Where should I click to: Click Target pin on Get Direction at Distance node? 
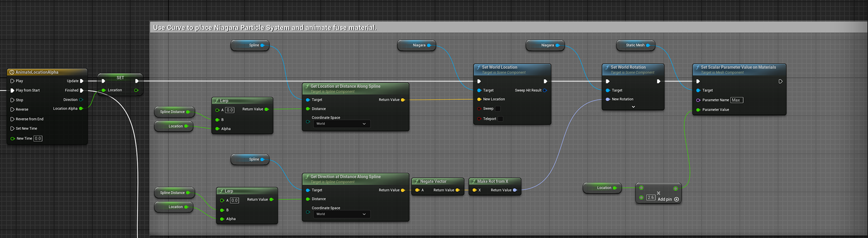(x=308, y=190)
